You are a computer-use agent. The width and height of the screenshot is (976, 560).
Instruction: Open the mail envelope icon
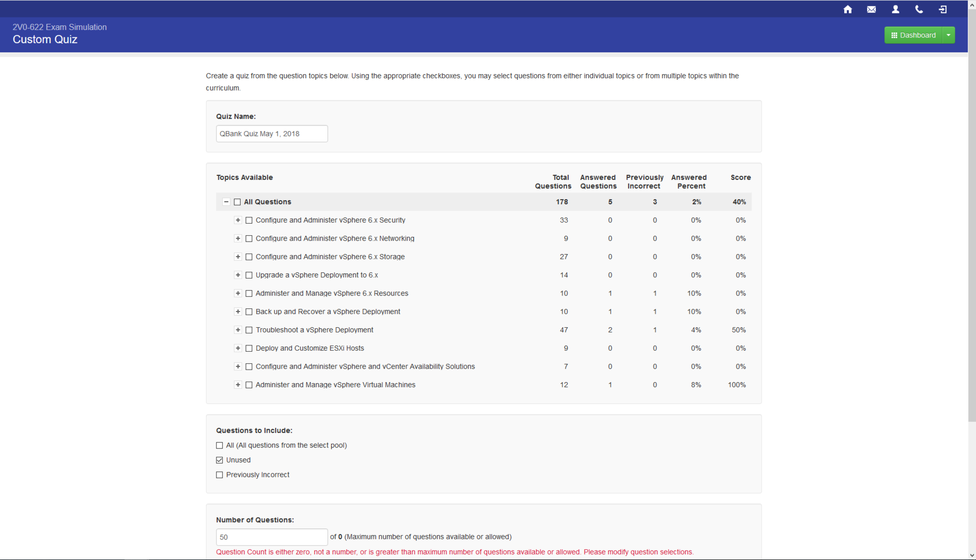pyautogui.click(x=871, y=9)
